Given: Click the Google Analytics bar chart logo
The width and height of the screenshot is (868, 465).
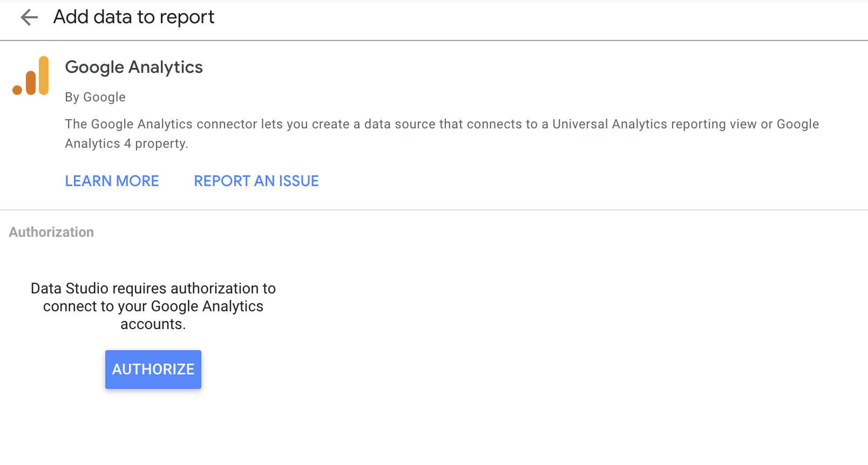Looking at the screenshot, I should [x=31, y=76].
